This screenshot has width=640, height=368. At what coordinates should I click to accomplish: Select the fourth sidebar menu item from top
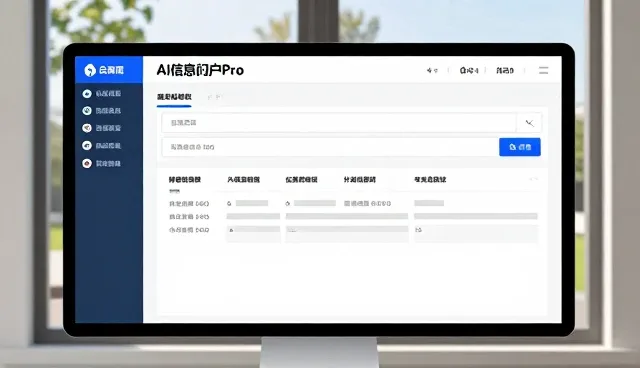click(102, 146)
